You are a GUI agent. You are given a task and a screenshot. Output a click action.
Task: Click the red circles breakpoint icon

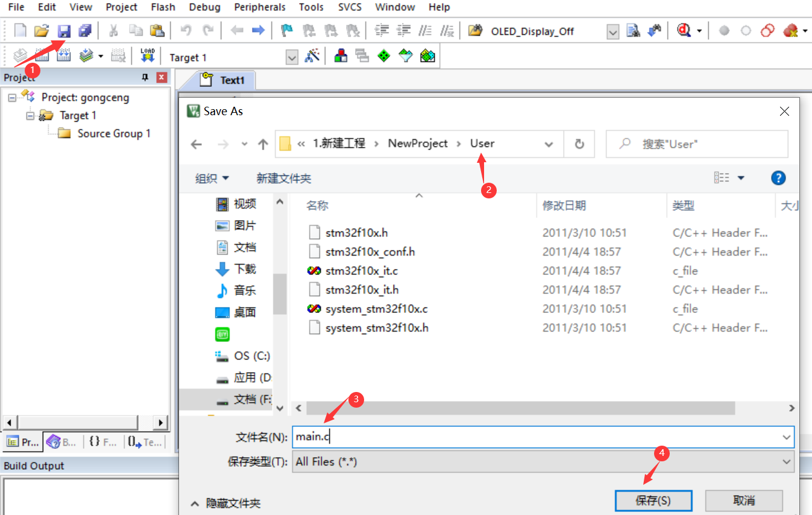click(767, 30)
